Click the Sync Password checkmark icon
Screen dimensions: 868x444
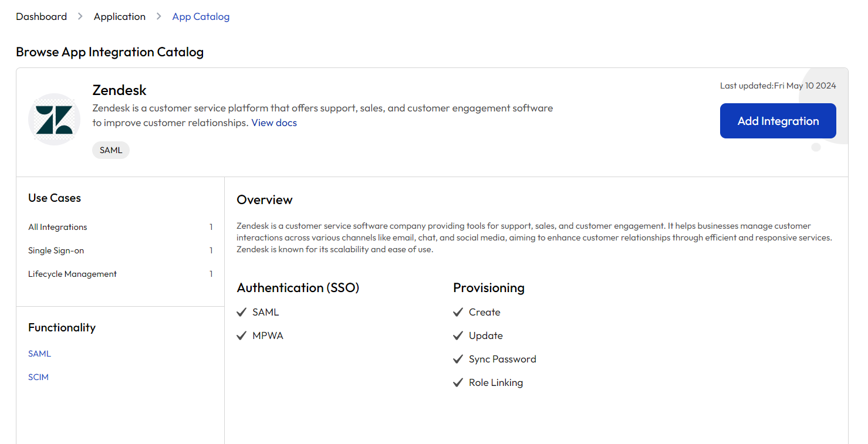[x=458, y=360]
